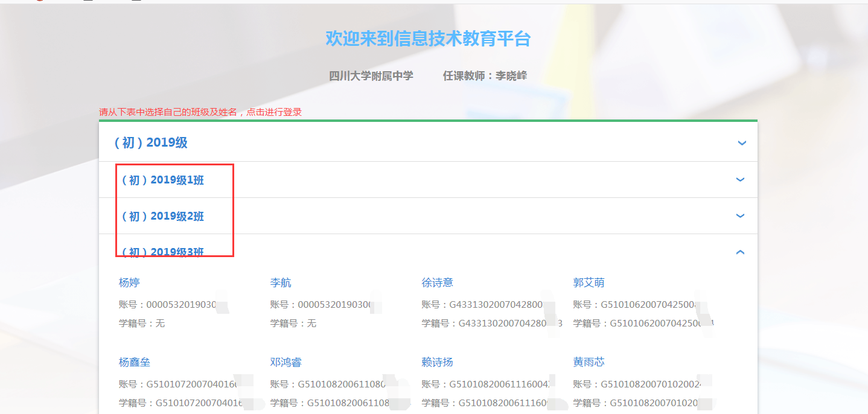Screen dimensions: 868x414
Task: Select student 赖诗扬
Action: pos(437,362)
